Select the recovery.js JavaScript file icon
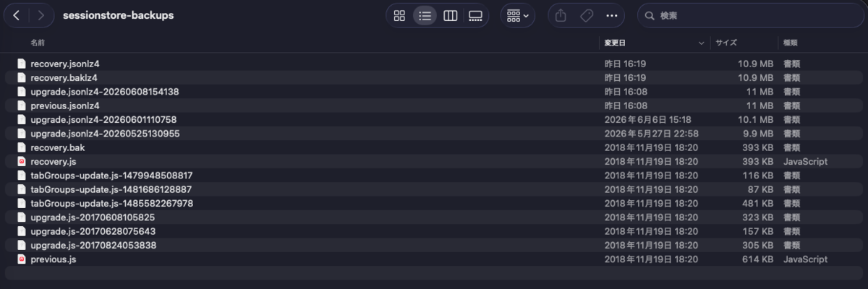Image resolution: width=868 pixels, height=289 pixels. click(22, 161)
